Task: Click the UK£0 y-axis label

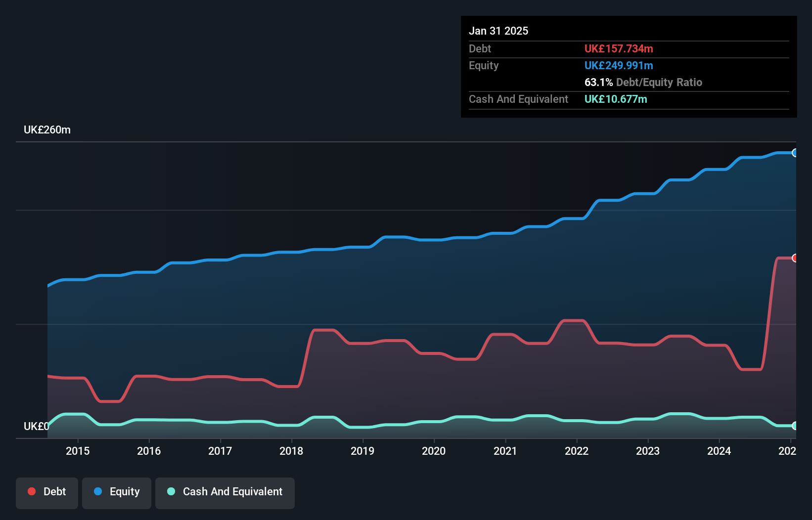Action: click(36, 426)
